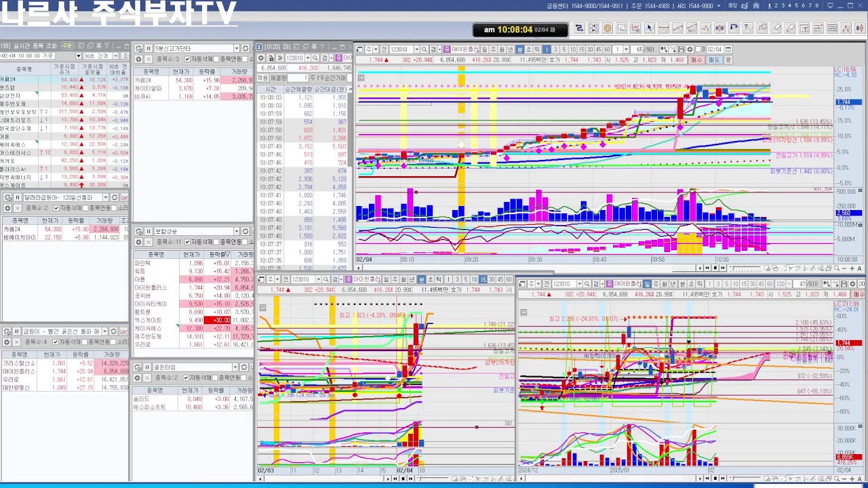This screenshot has width=868, height=488.
Task: Click the lock icon in tick window toolbar
Action: pos(271,58)
